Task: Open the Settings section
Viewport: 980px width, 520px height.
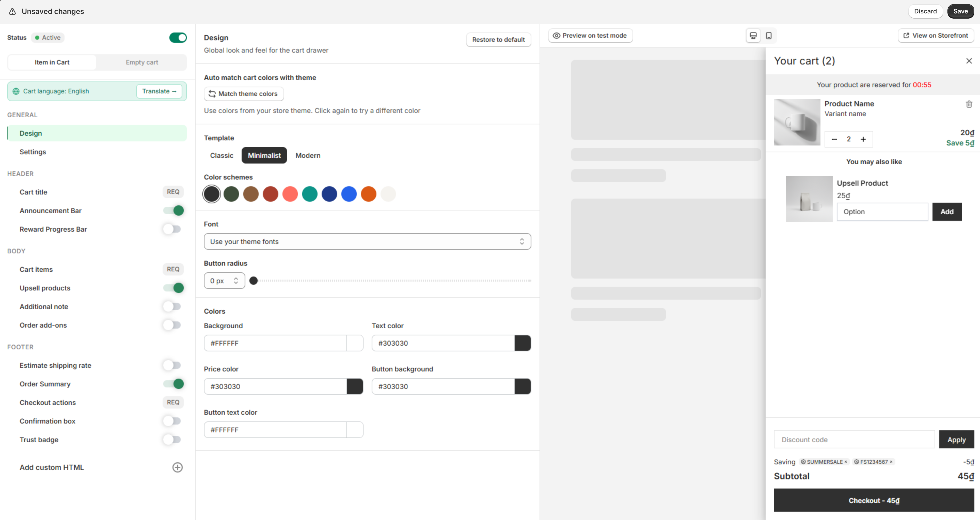Action: [x=97, y=152]
